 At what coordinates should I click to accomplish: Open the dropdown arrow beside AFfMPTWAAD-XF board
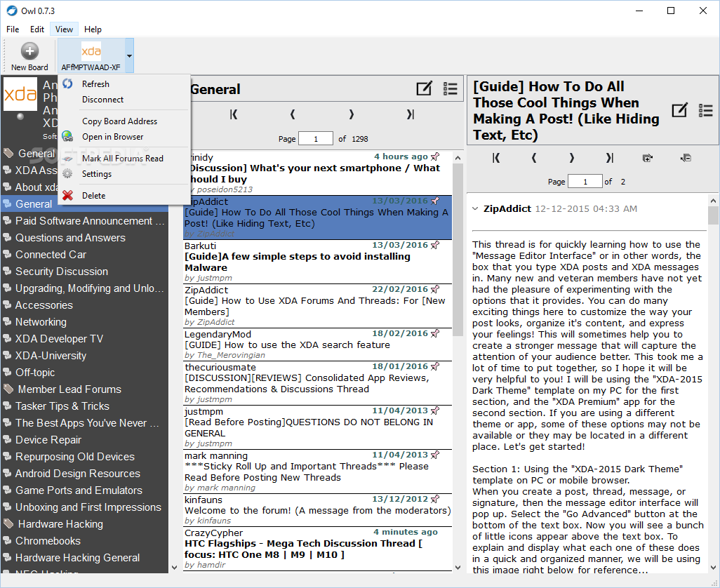130,55
